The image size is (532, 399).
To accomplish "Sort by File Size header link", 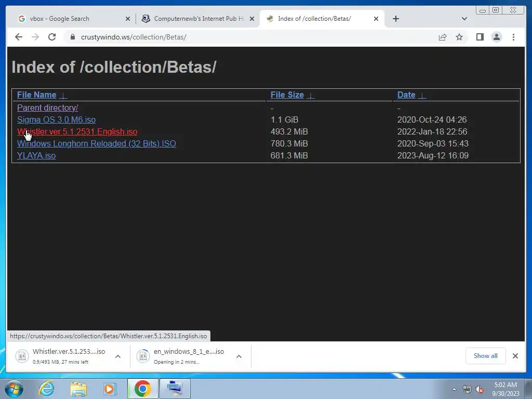I will (x=287, y=95).
